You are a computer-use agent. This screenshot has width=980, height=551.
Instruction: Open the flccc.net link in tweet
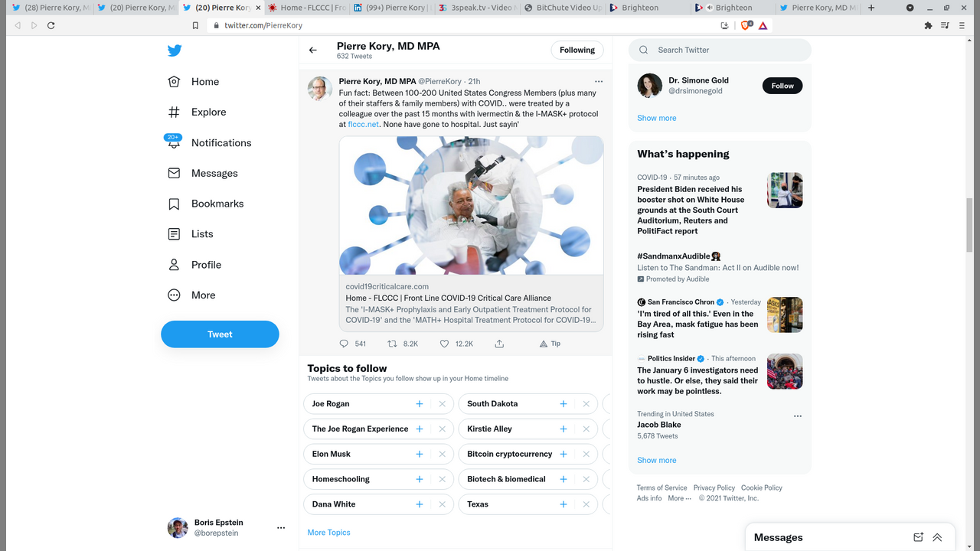363,124
